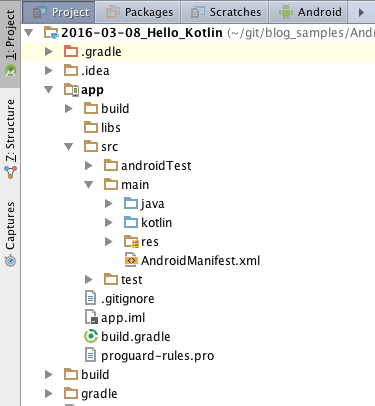
Task: Expand the app/build folder arrow
Action: pos(69,109)
